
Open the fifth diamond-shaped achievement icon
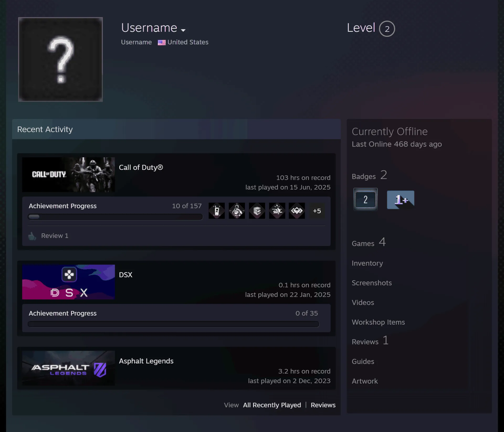click(297, 211)
